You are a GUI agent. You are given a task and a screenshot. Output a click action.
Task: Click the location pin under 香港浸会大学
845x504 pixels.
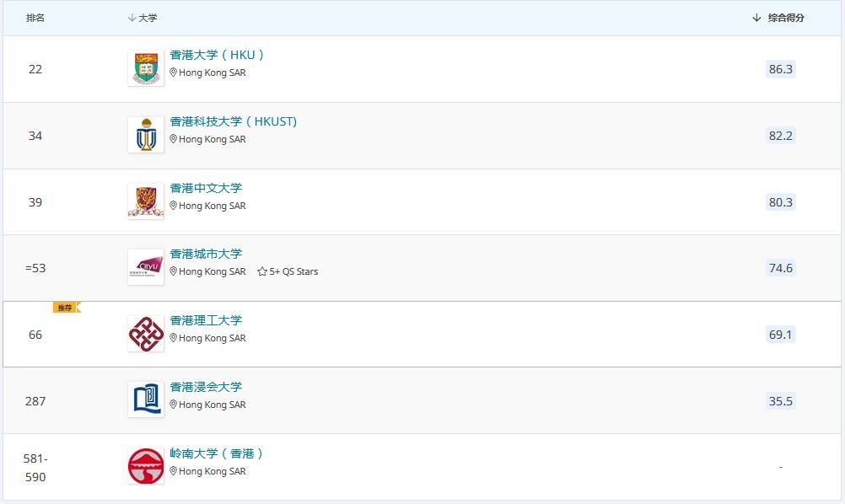click(x=174, y=405)
